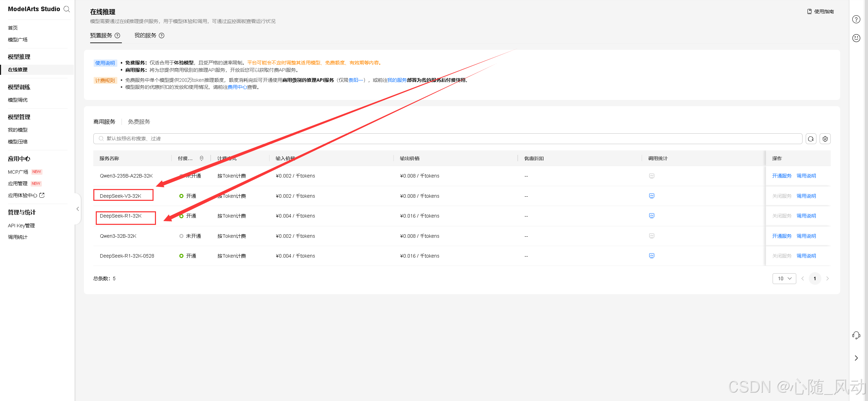Open the page size dropdown showing 10
The width and height of the screenshot is (868, 401).
click(784, 278)
